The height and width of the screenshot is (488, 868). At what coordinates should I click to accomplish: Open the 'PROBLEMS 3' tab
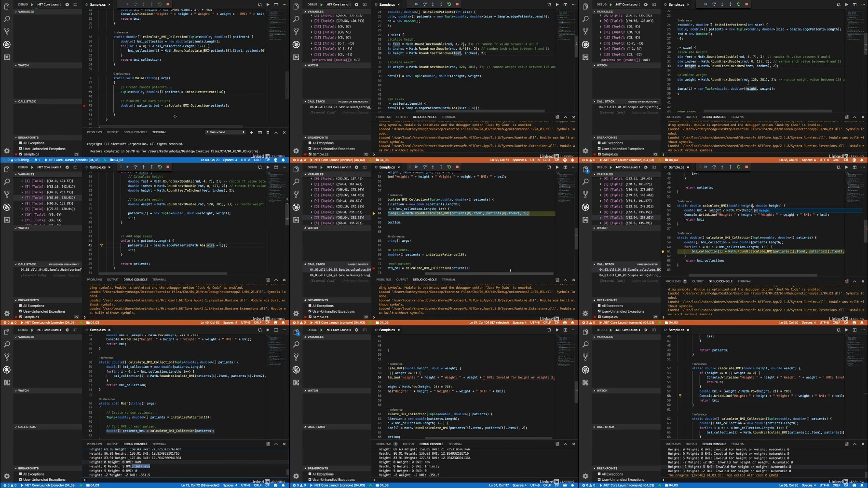(x=387, y=444)
